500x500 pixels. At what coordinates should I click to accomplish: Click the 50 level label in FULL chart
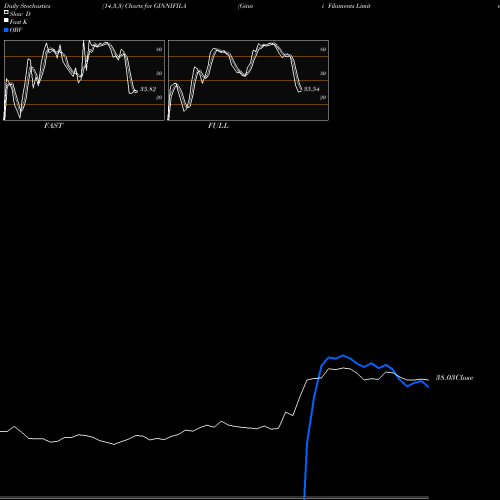click(323, 73)
